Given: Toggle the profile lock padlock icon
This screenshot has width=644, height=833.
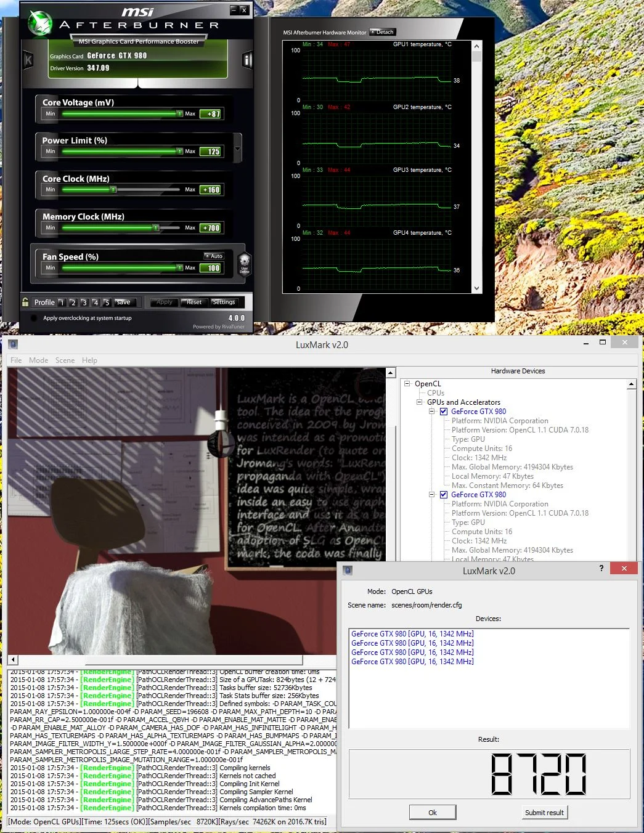Looking at the screenshot, I should point(25,302).
